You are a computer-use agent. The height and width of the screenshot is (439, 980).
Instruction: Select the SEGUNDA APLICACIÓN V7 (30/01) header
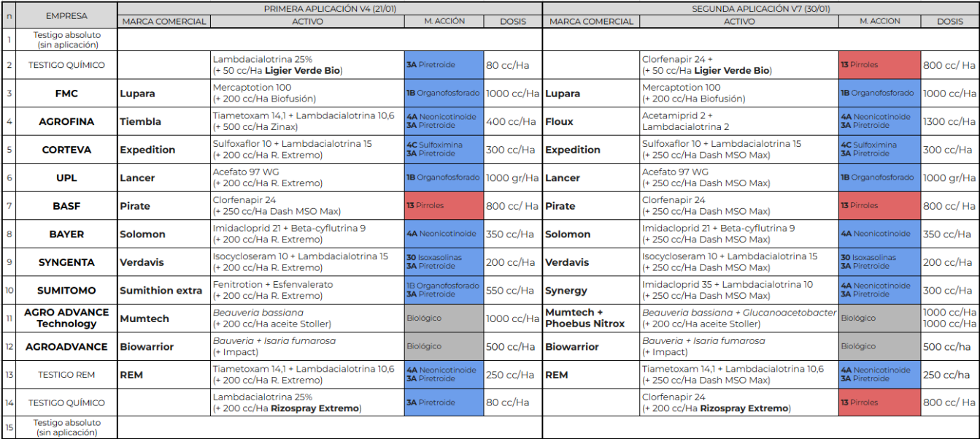coord(760,9)
